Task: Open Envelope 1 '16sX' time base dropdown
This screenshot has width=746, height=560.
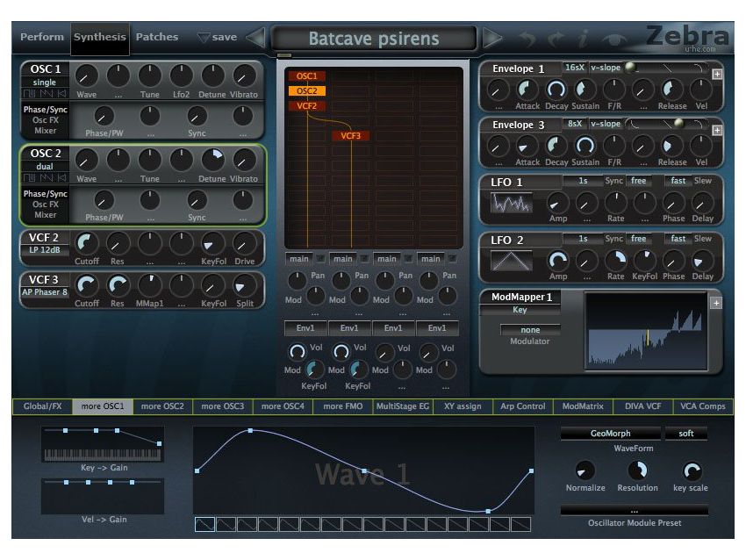Action: point(575,68)
